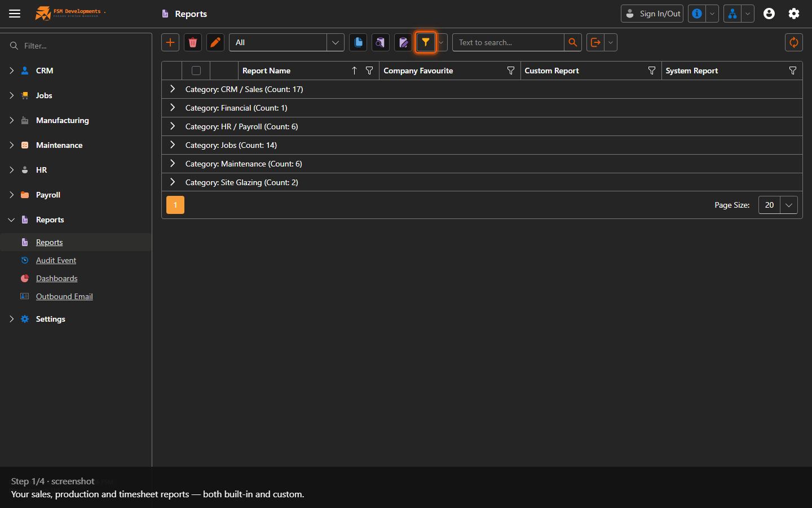Click the copy document icon in toolbar
The image size is (812, 508).
pyautogui.click(x=358, y=42)
